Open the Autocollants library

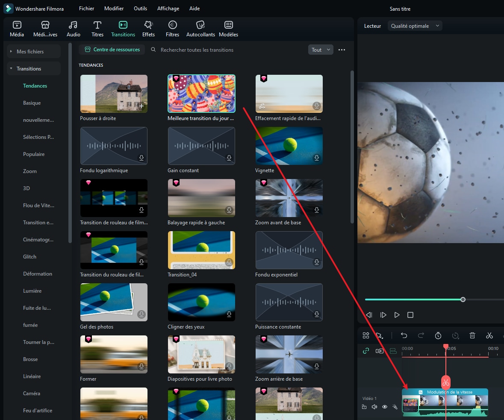(x=200, y=29)
